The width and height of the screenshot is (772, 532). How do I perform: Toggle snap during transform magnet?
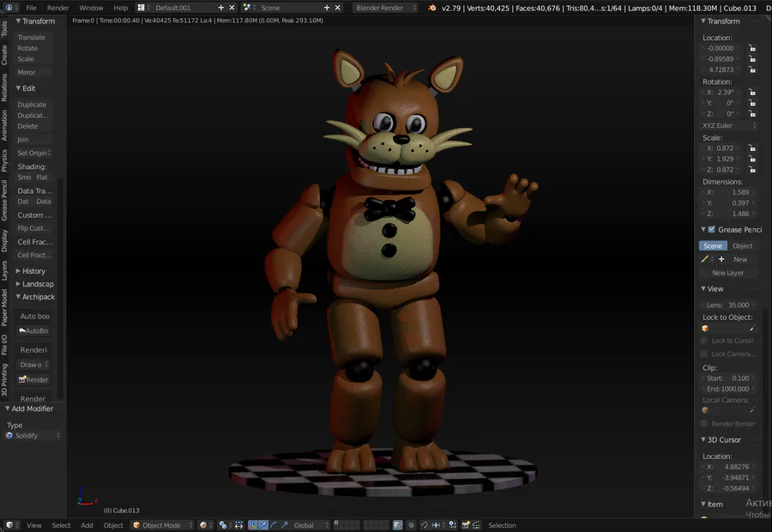[425, 525]
